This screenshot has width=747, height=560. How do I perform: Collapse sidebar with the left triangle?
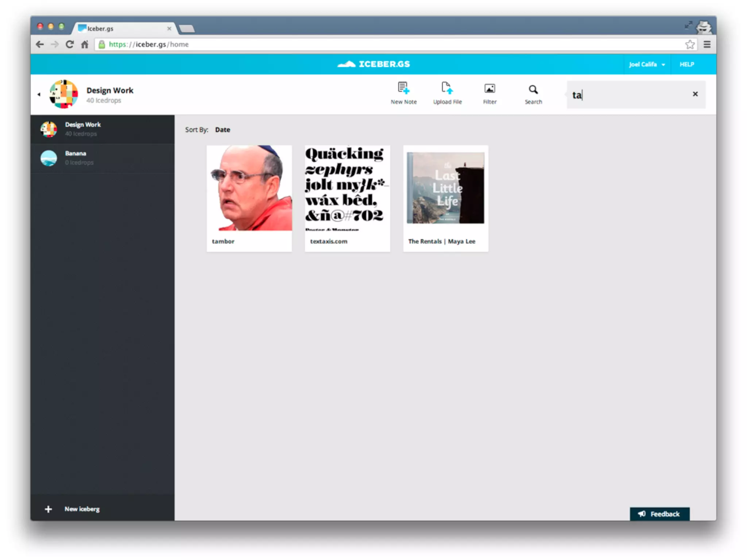[39, 94]
